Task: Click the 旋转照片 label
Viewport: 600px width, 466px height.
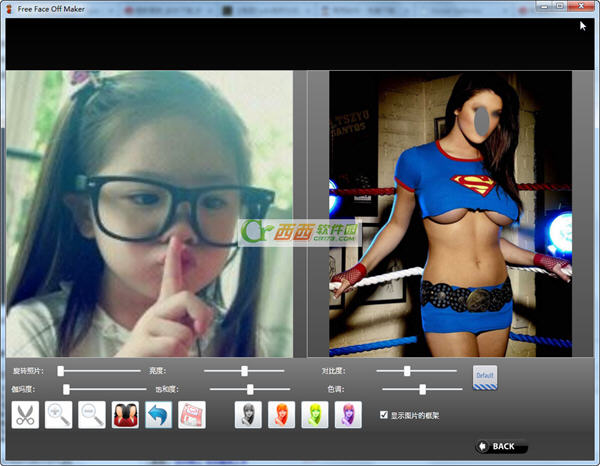Action: pyautogui.click(x=28, y=371)
